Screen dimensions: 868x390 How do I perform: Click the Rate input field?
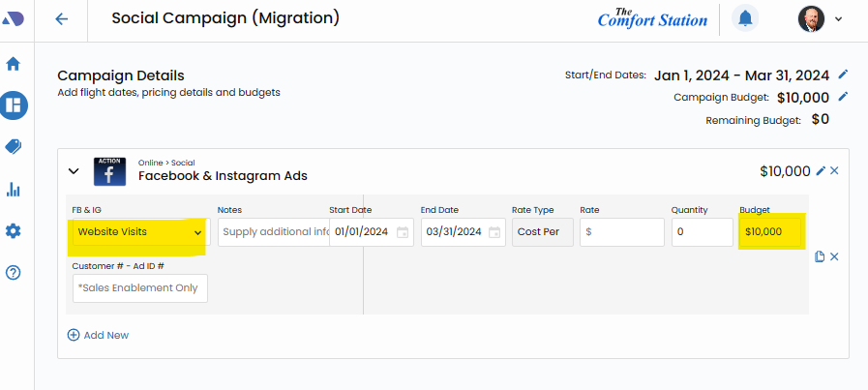[621, 232]
